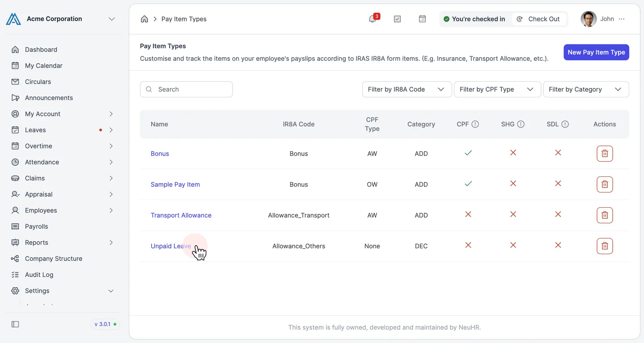Click the Circulars envelope icon
Viewport: 644px width, 343px height.
click(15, 82)
